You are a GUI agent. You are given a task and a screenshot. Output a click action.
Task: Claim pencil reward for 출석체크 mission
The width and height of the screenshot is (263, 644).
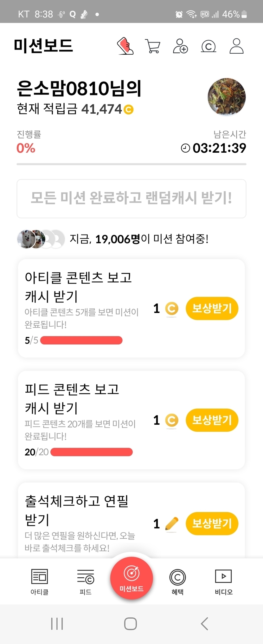(x=212, y=523)
